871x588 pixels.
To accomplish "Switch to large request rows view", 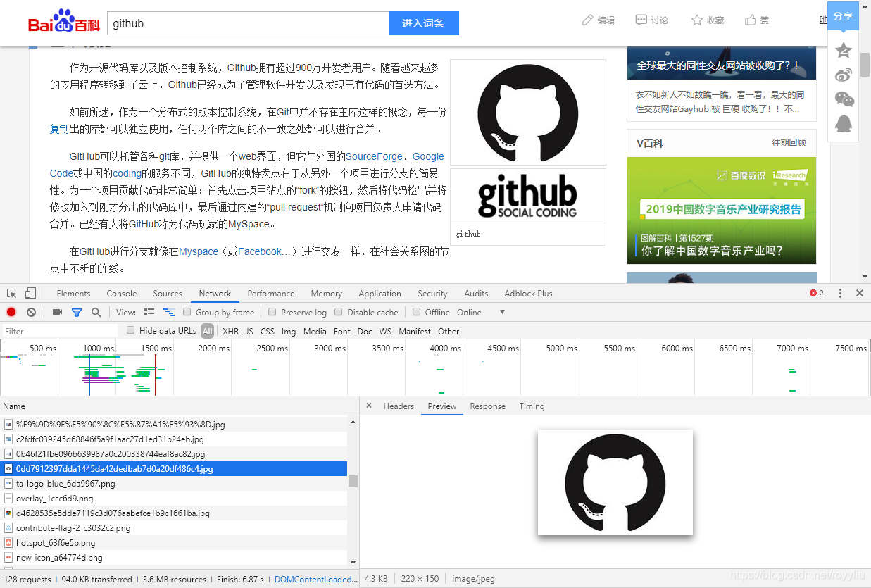I will click(149, 312).
